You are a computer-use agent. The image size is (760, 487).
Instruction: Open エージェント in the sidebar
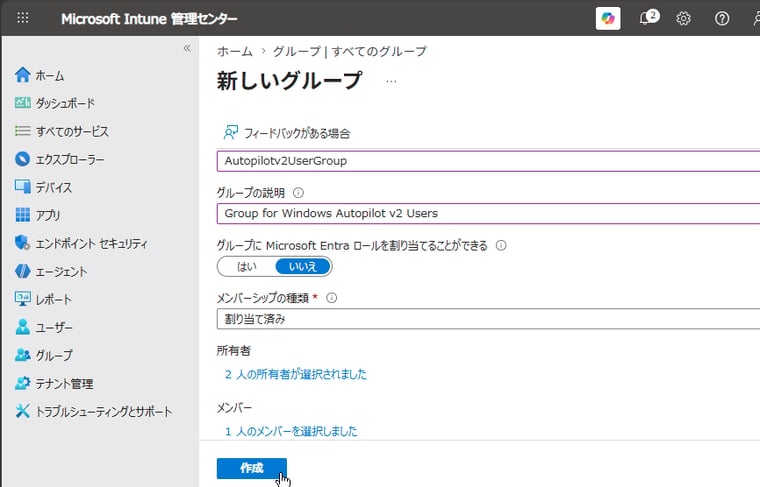point(61,272)
